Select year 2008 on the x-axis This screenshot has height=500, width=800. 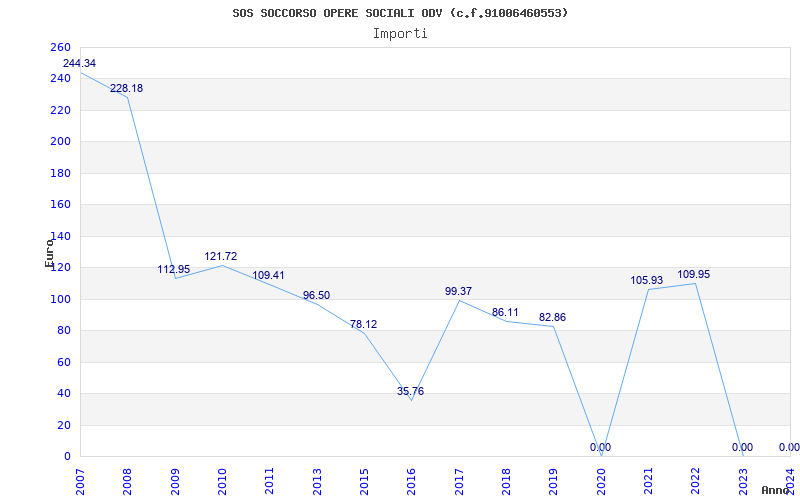(127, 481)
